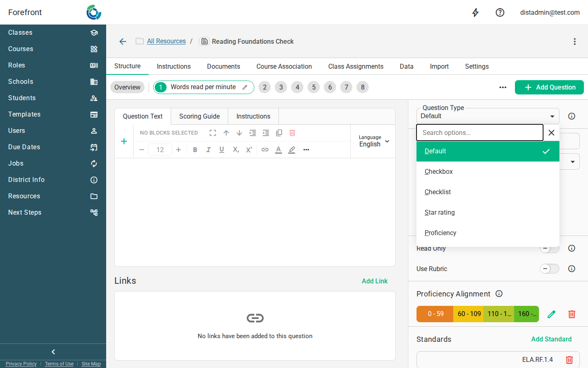This screenshot has width=588, height=368.
Task: Open the Question Type dropdown
Action: pos(488,116)
